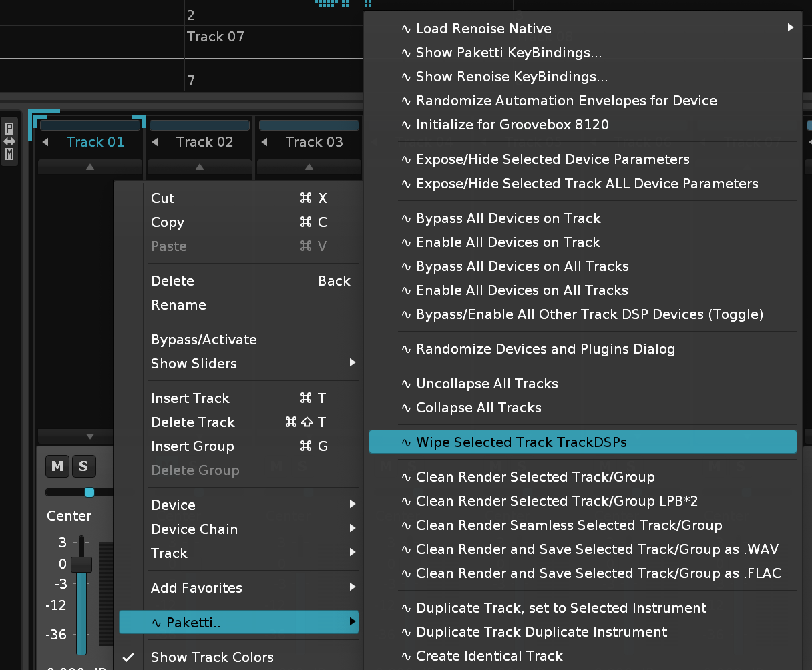Click the left arrow beside Track 03
The image size is (812, 670).
coord(264,142)
